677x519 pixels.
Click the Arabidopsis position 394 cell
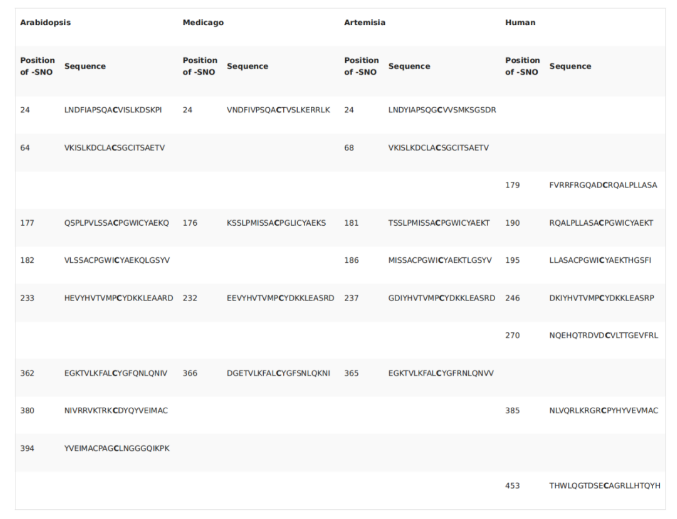[29, 447]
